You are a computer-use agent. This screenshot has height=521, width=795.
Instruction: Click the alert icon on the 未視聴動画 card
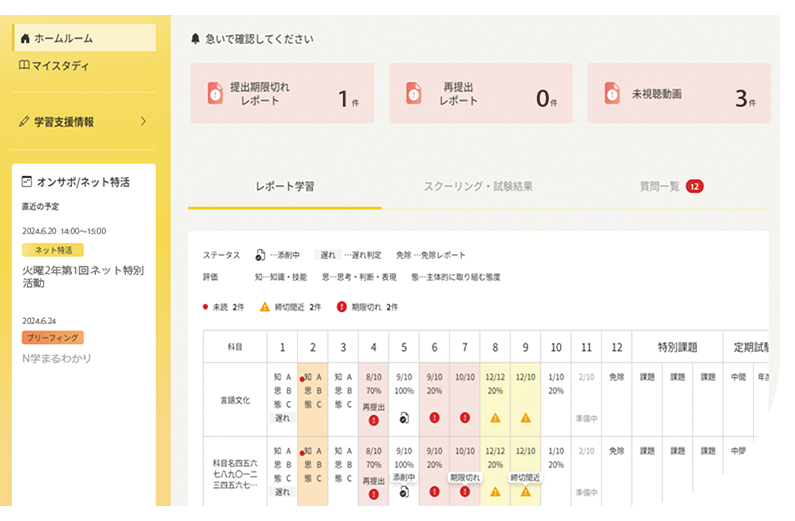click(610, 93)
